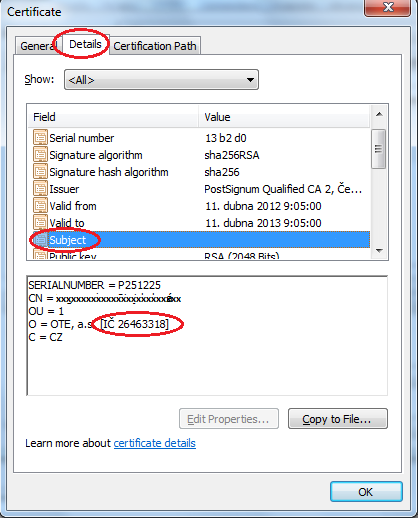Click the O = OTE, a.s. line
The height and width of the screenshot is (518, 418).
(99, 324)
